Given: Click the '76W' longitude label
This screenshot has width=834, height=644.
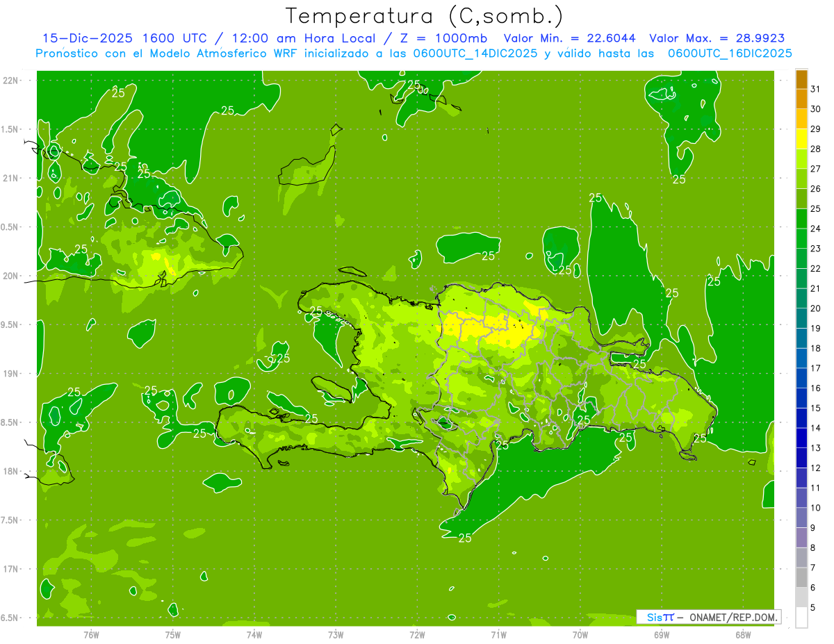Looking at the screenshot, I should [91, 634].
